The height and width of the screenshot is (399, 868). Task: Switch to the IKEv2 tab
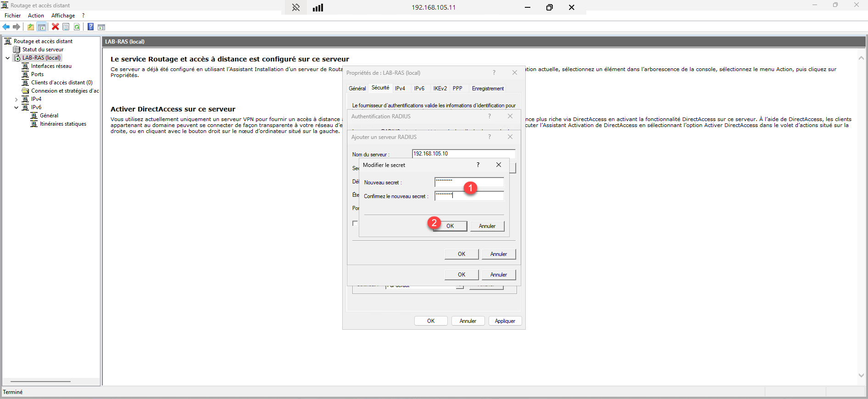click(x=440, y=89)
